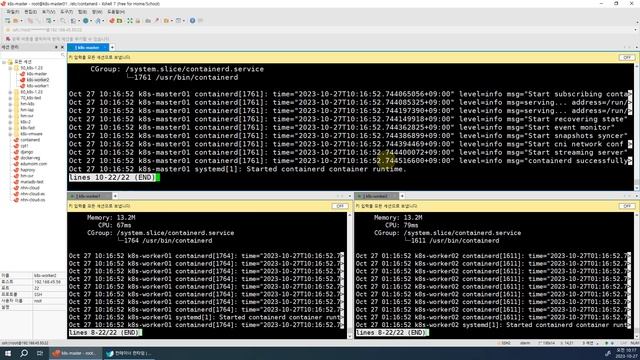This screenshot has height=360, width=640.
Task: Click the address bar input field
Action: tap(318, 30)
